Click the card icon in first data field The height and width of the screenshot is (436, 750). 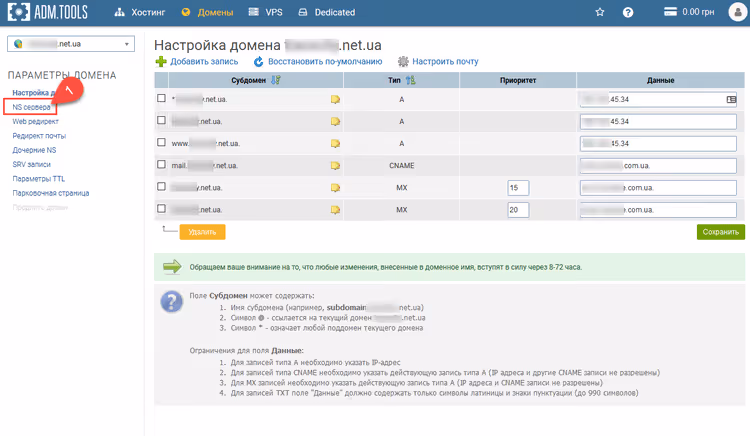click(731, 99)
